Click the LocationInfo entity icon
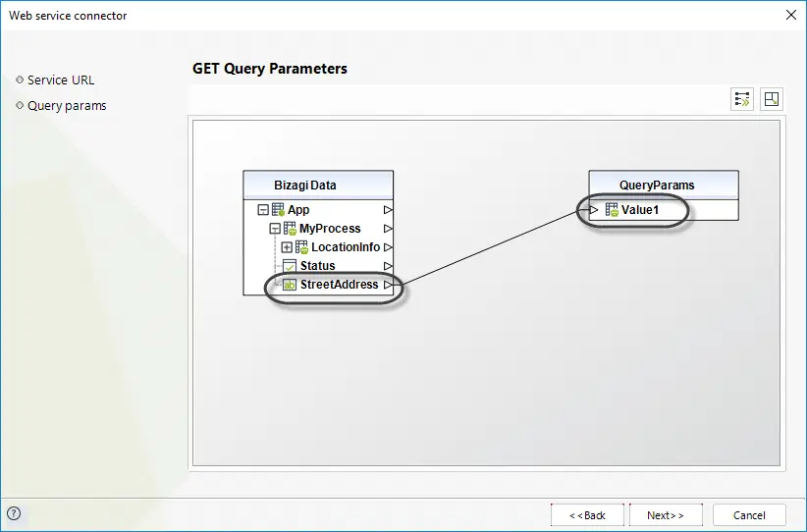 301,247
